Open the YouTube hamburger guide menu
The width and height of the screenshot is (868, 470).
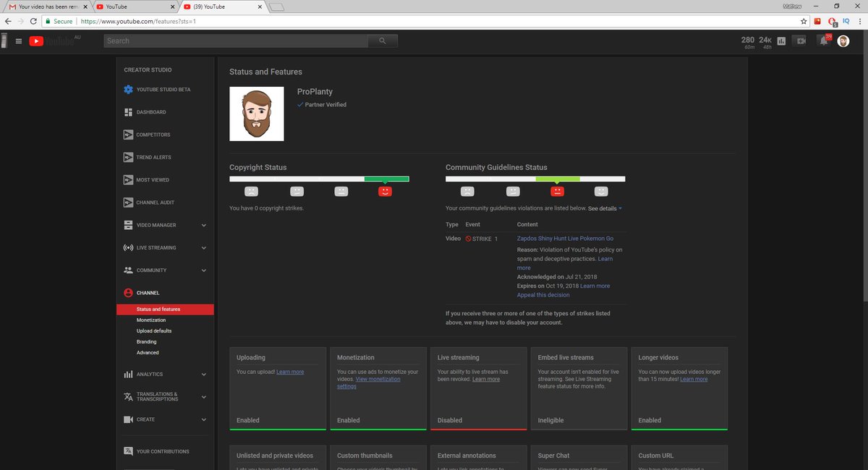[x=18, y=41]
